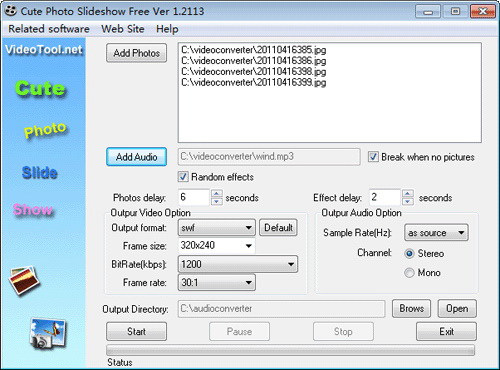500x370 pixels.
Task: Toggle Break when no pictures checkbox
Action: (x=373, y=157)
